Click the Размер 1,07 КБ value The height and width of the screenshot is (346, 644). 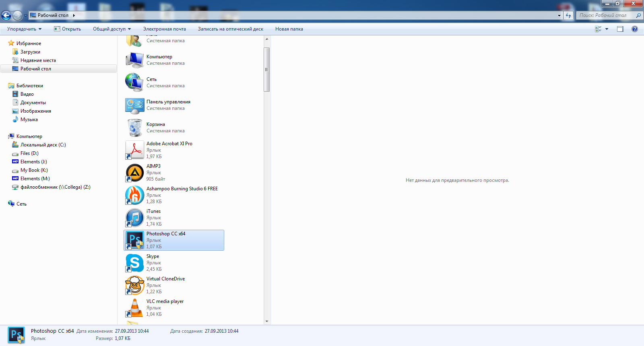[x=122, y=338]
